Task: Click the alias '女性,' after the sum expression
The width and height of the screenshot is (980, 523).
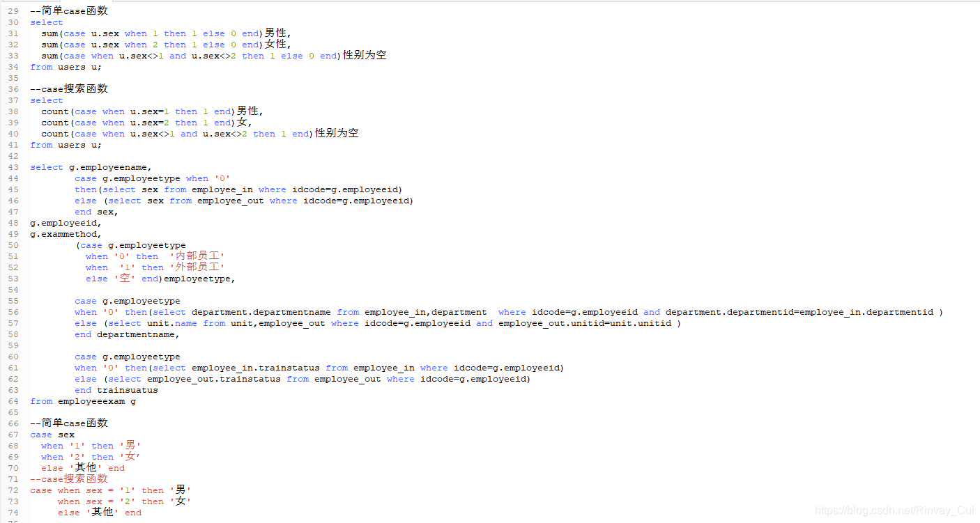Action: [x=277, y=45]
